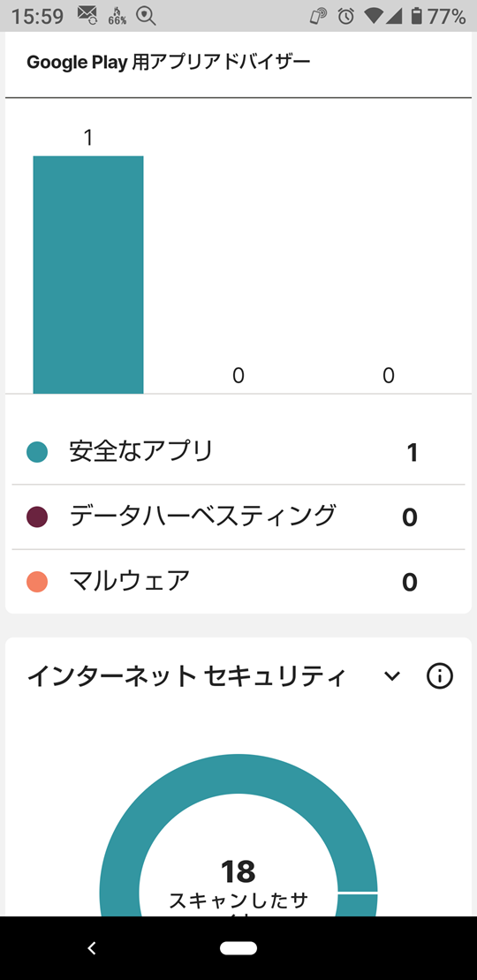477x980 pixels.
Task: Open Internet Security info icon
Action: (x=440, y=676)
